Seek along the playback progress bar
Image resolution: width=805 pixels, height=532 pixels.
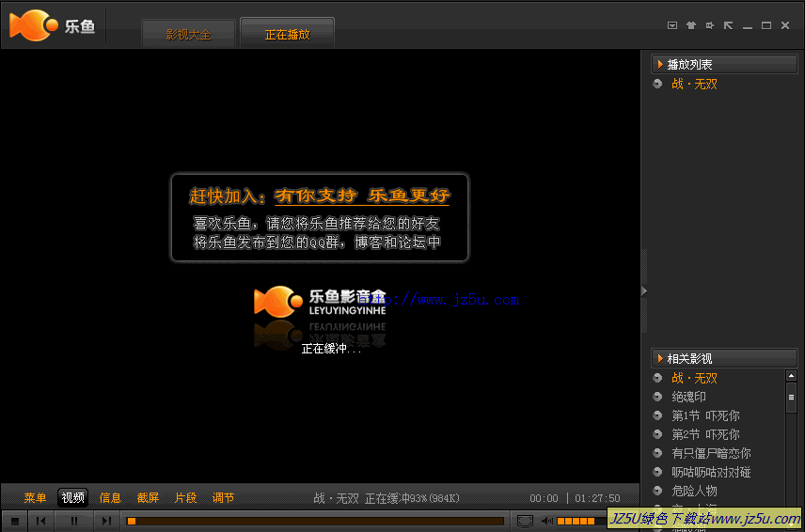(315, 522)
